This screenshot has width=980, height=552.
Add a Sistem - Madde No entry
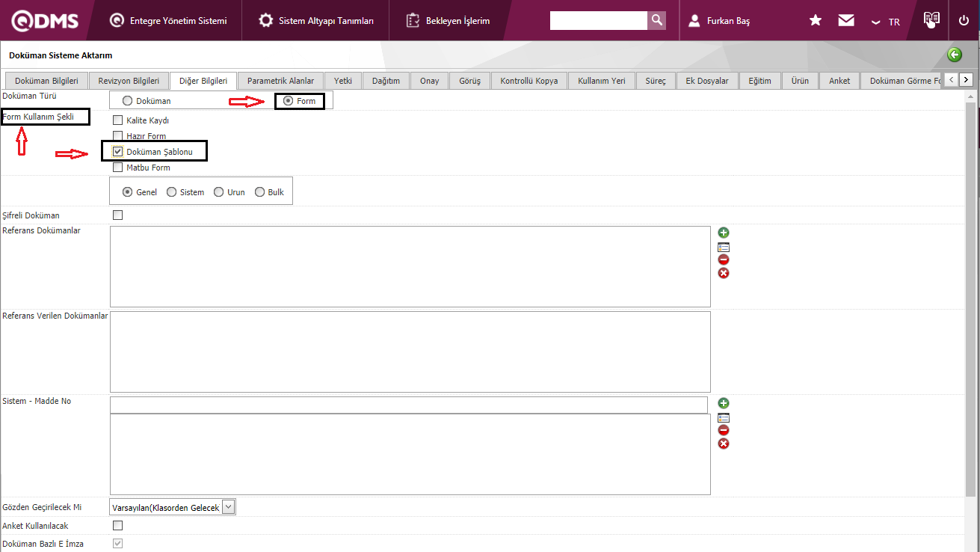(x=724, y=404)
